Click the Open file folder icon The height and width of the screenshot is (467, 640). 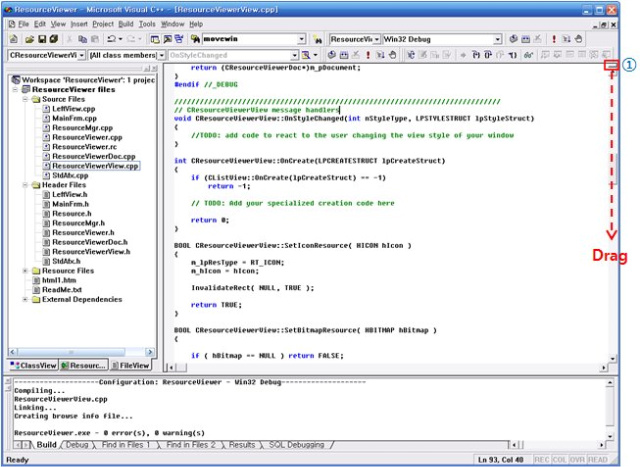(x=29, y=39)
